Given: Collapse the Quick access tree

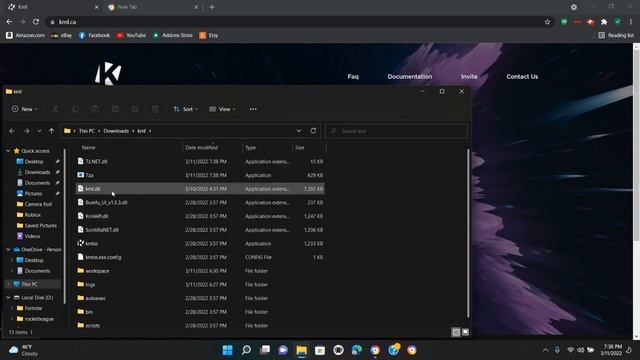Looking at the screenshot, I should pos(8,151).
